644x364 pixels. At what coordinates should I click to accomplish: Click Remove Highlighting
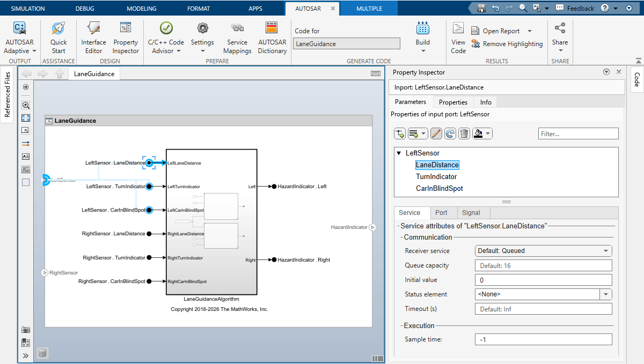[x=507, y=44]
